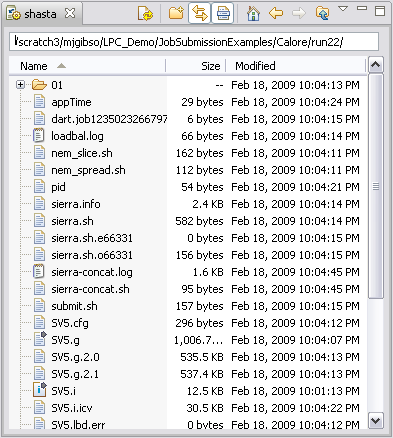Click the path input field
Image resolution: width=393 pixels, height=438 pixels.
[194, 42]
